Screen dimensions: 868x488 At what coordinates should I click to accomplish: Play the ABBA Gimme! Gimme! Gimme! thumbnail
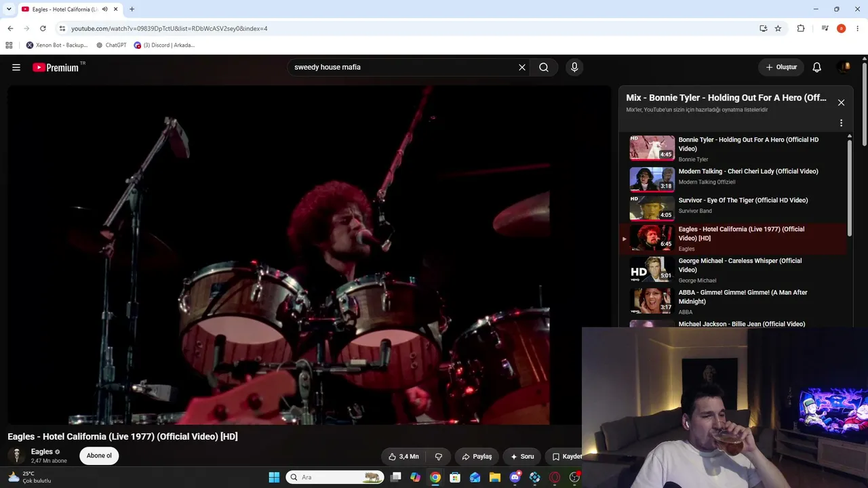tap(652, 300)
